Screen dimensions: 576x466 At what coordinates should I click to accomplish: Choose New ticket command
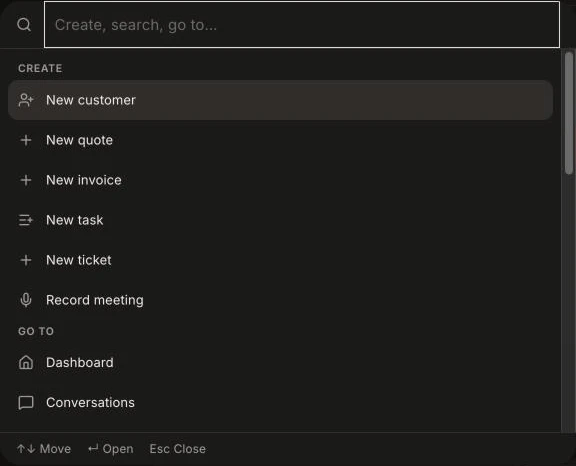pyautogui.click(x=280, y=260)
